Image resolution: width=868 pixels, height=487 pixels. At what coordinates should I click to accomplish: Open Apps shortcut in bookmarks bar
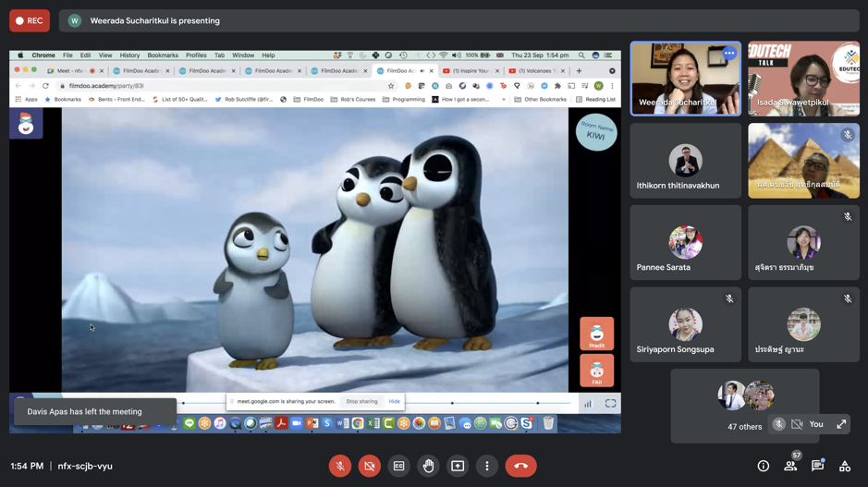click(x=26, y=100)
